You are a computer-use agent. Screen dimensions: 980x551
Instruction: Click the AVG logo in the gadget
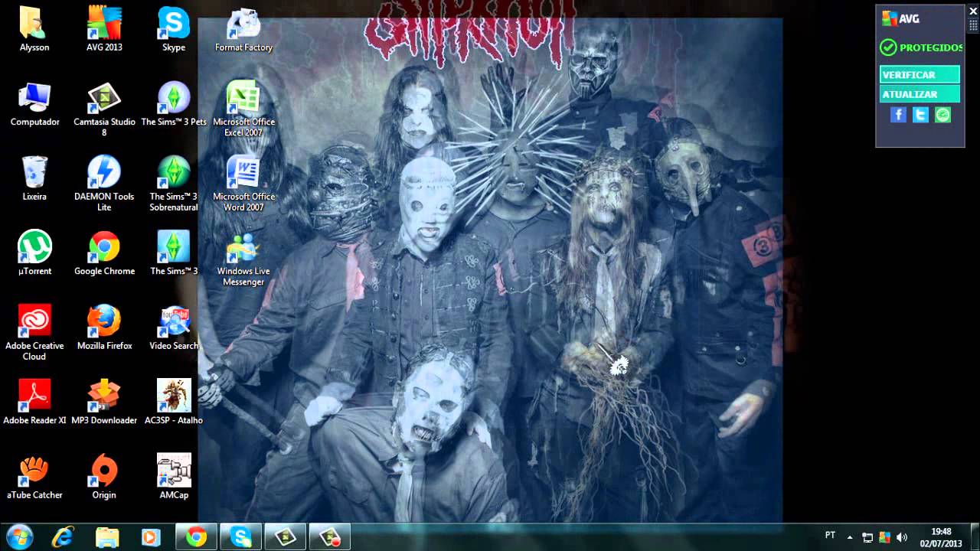pyautogui.click(x=900, y=18)
